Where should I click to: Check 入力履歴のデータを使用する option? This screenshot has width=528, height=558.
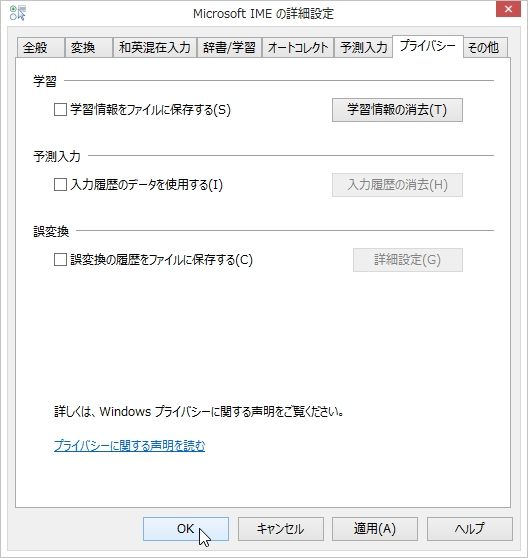coord(60,185)
